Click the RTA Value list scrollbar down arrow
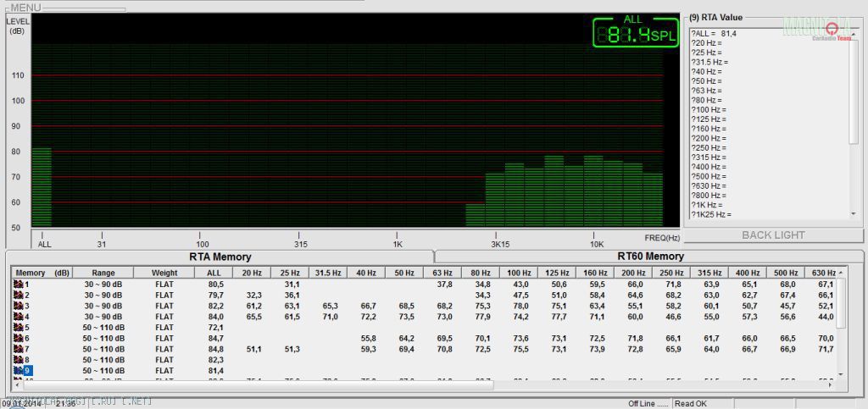Screen dimensions: 868x409 coord(854,213)
